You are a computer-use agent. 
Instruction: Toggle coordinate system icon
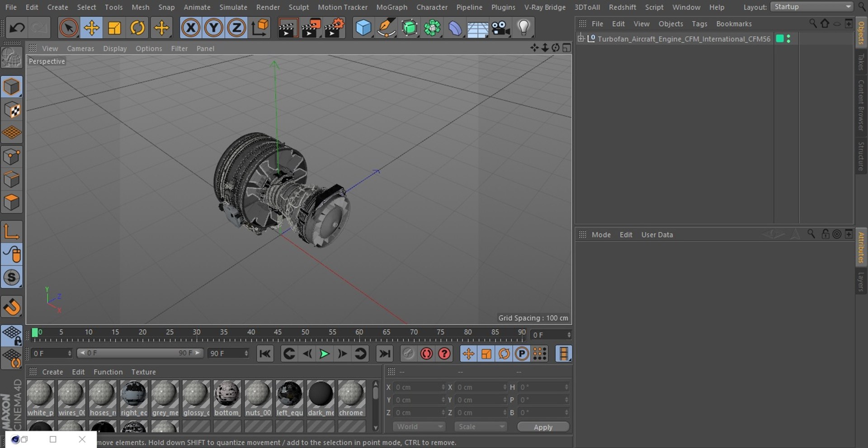point(260,28)
